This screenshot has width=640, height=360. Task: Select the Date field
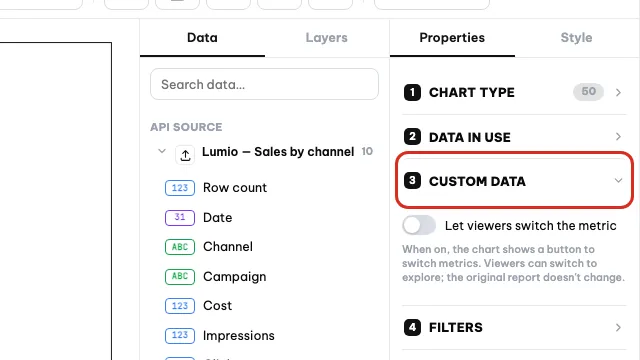coord(218,218)
